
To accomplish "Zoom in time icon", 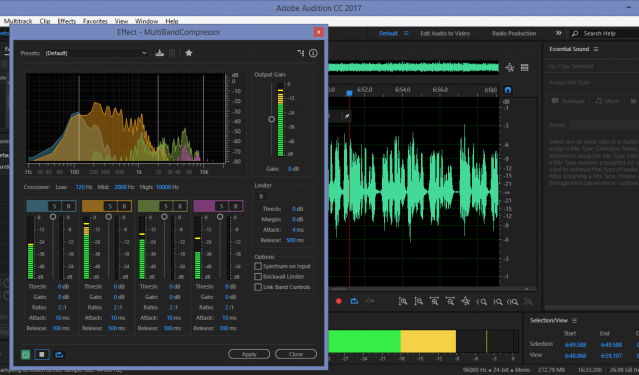I will (x=434, y=302).
